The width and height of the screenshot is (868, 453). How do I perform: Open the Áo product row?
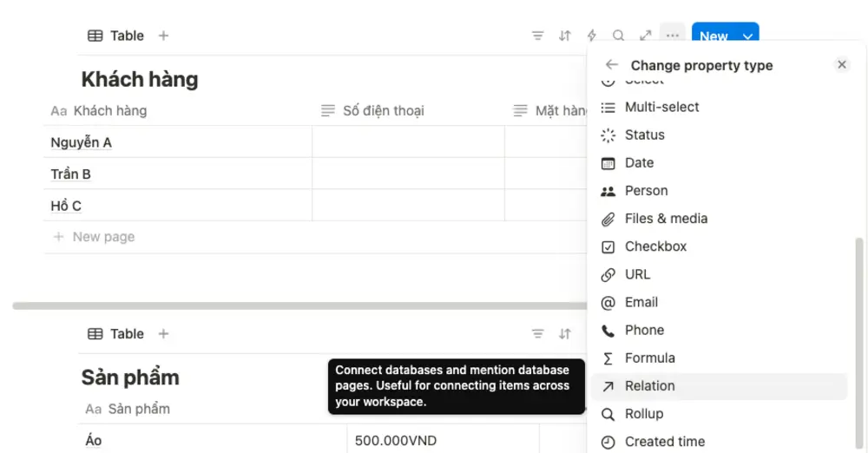(x=93, y=441)
